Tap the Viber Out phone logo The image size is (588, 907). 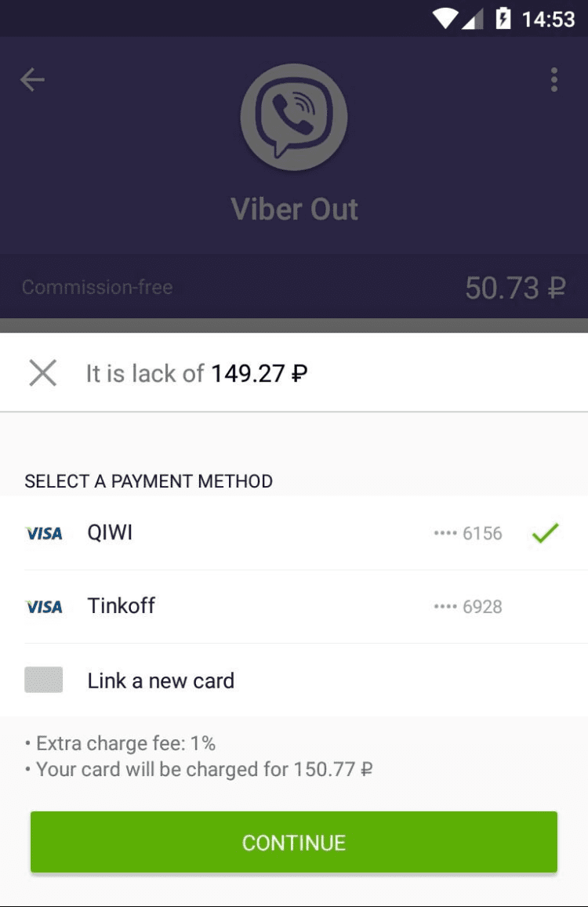294,118
